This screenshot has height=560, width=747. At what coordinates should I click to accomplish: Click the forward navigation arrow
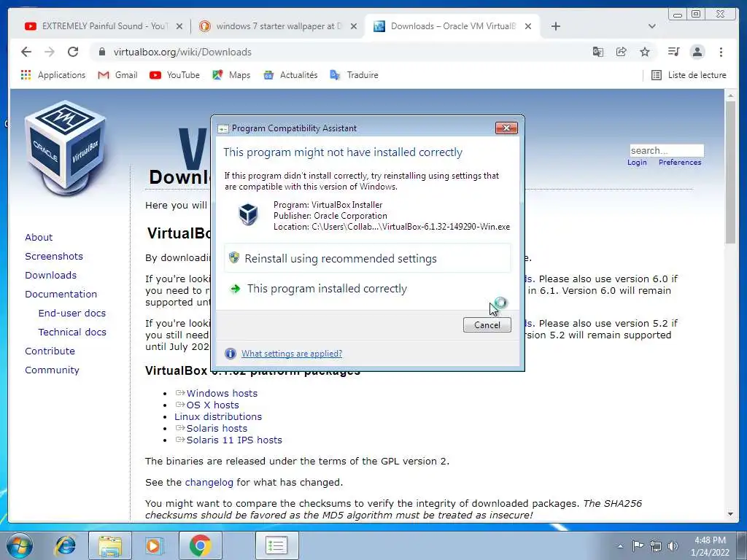(50, 52)
